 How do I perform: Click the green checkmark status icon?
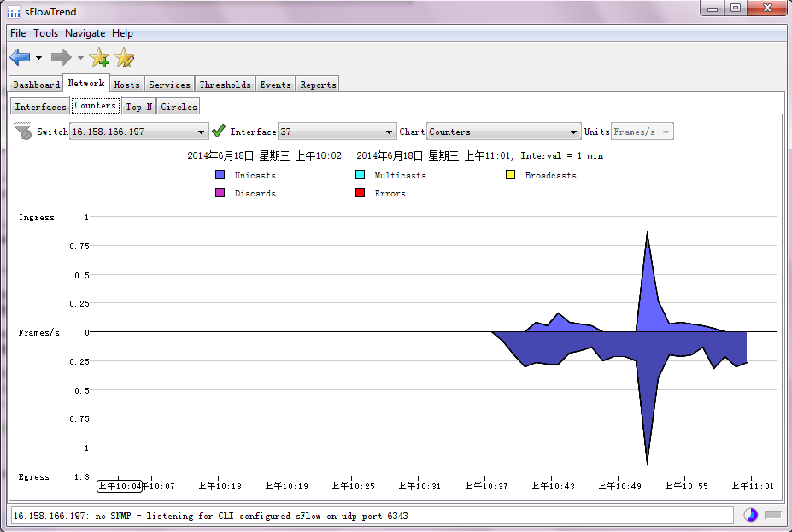tap(218, 132)
